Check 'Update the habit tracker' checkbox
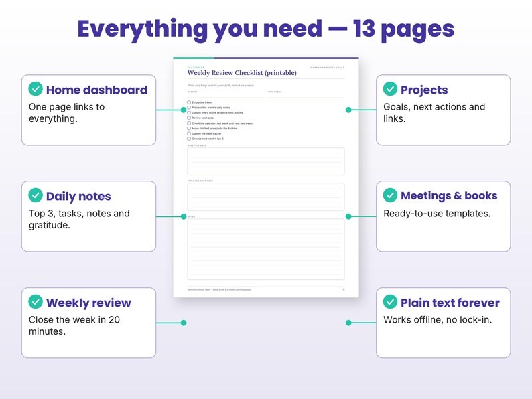532x399 pixels. pos(189,134)
